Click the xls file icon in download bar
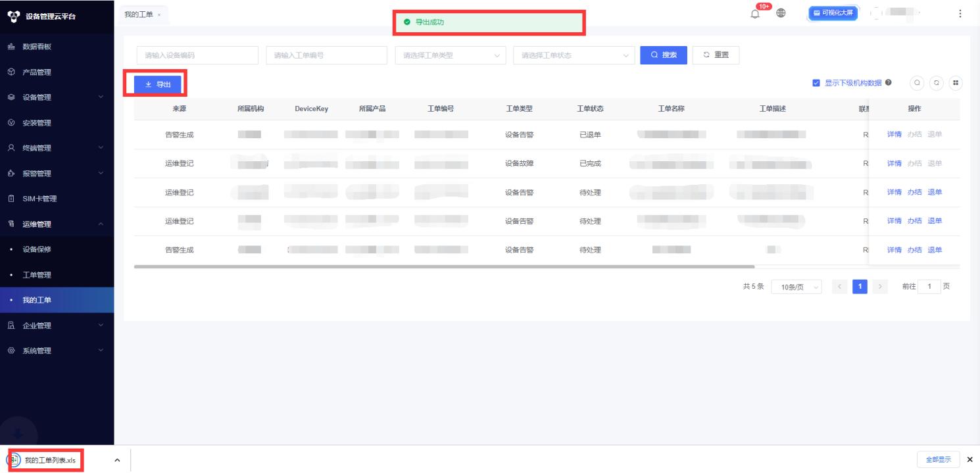 pos(14,460)
